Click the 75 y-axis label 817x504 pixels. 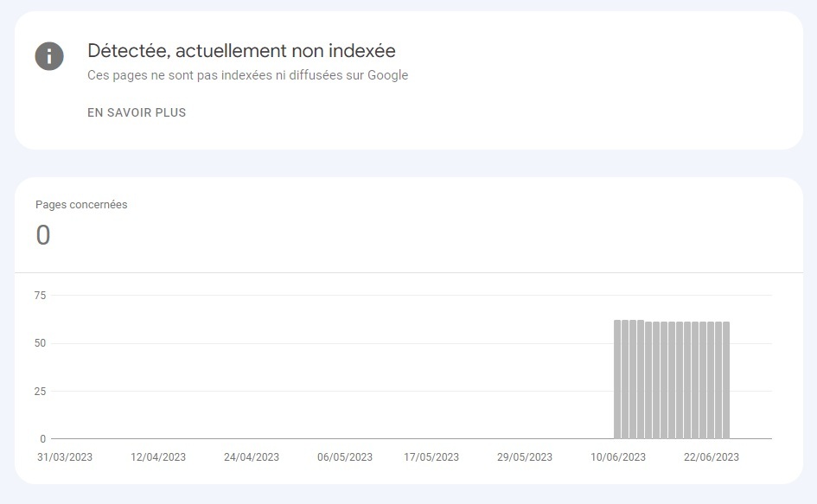(40, 296)
